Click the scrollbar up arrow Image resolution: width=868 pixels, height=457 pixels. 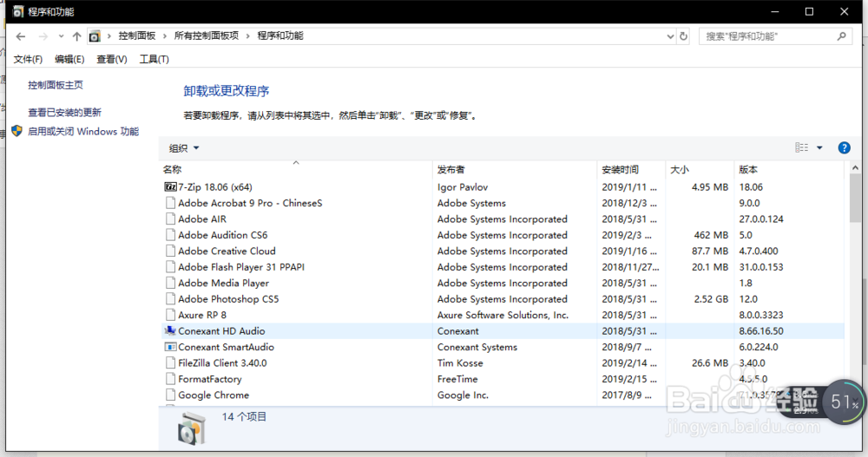pyautogui.click(x=855, y=167)
